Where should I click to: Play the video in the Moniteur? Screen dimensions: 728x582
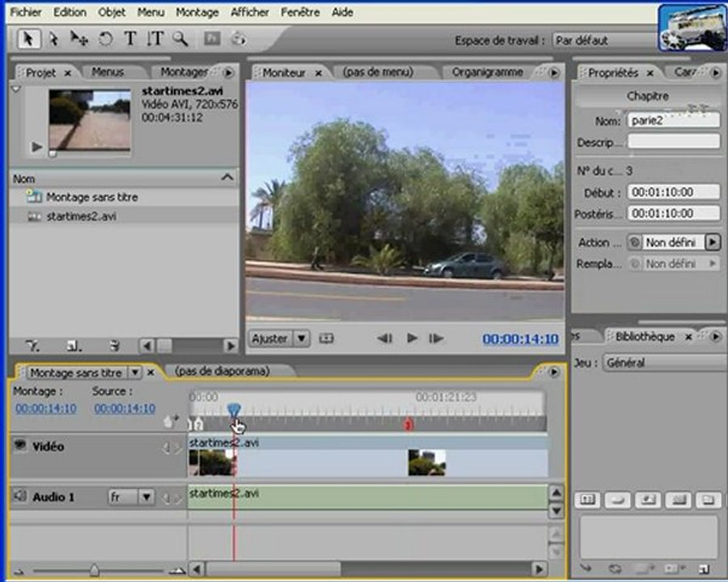pyautogui.click(x=412, y=339)
